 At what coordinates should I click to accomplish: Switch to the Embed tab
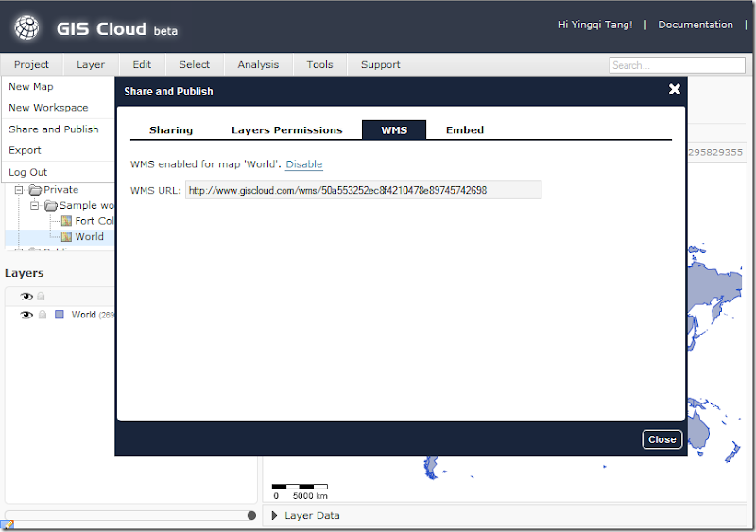(465, 129)
